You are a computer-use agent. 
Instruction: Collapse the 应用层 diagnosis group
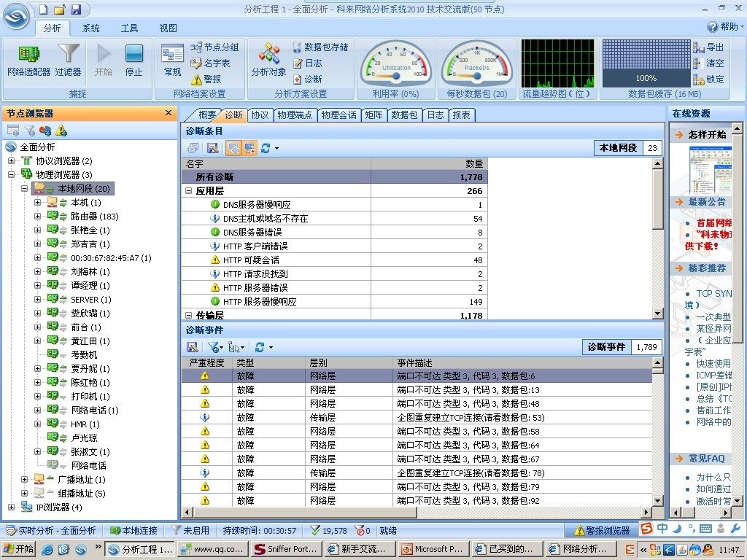pyautogui.click(x=189, y=191)
